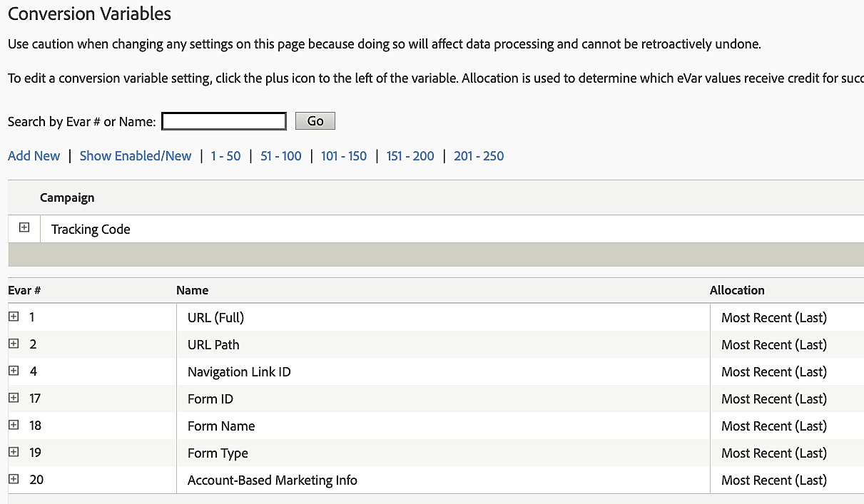864x504 pixels.
Task: Show eVars 101 - 150
Action: click(x=344, y=156)
